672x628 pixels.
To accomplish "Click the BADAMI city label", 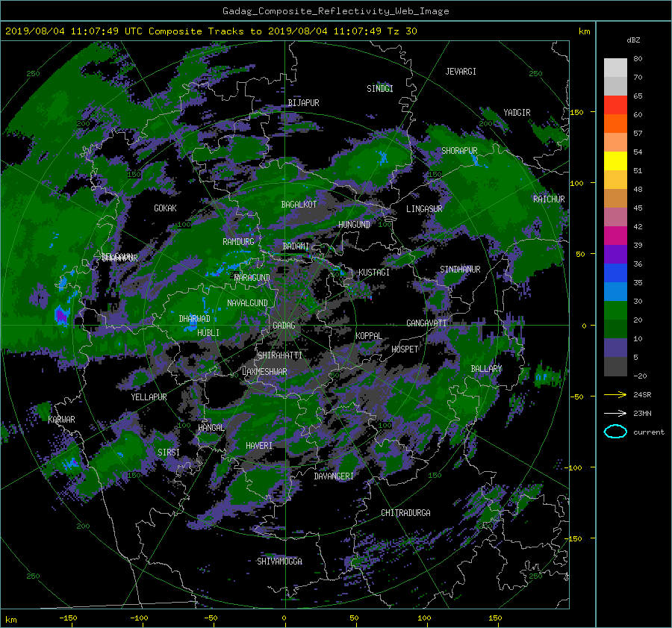I will click(296, 246).
